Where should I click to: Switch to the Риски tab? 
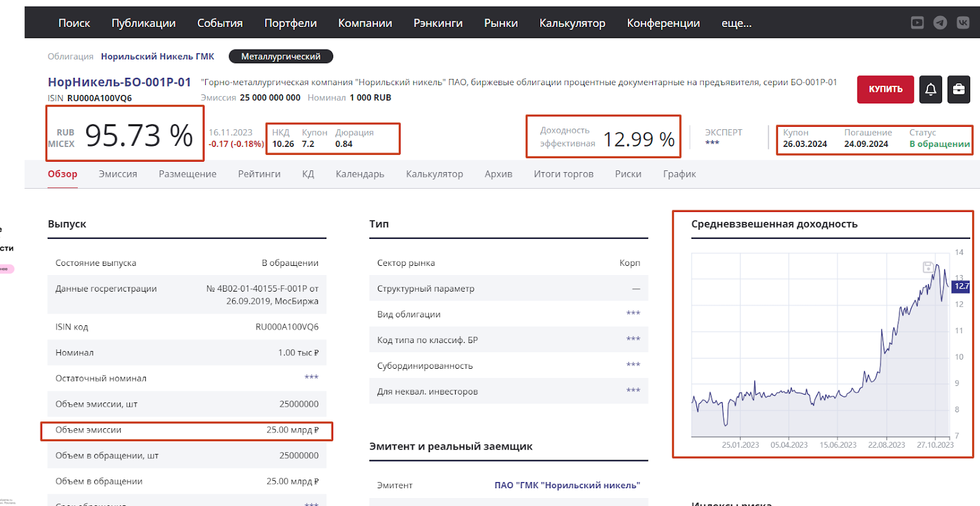[x=628, y=174]
